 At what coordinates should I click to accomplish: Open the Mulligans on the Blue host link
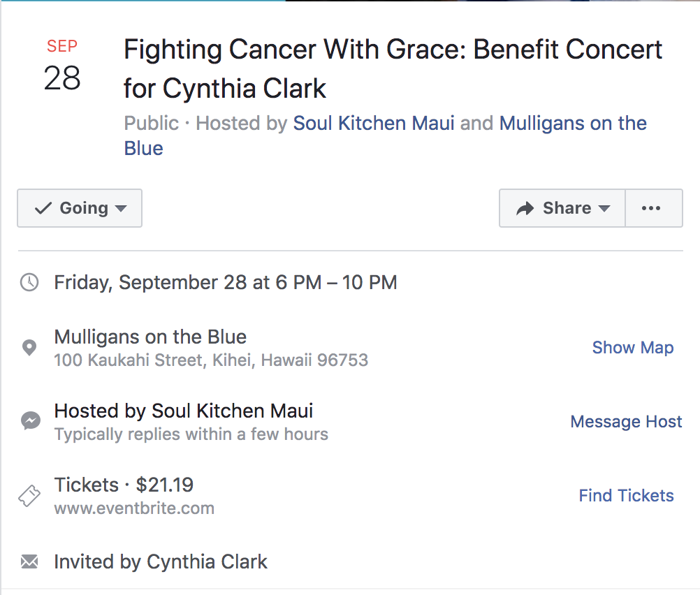385,135
